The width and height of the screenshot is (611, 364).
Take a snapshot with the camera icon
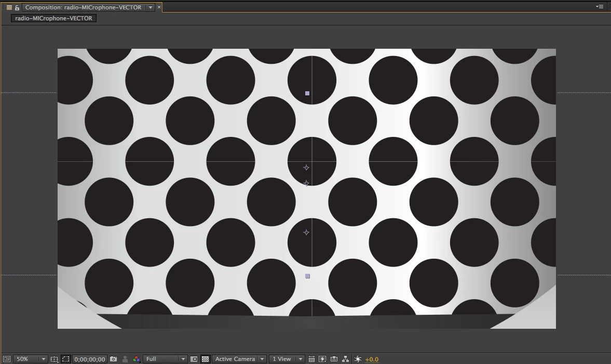113,359
